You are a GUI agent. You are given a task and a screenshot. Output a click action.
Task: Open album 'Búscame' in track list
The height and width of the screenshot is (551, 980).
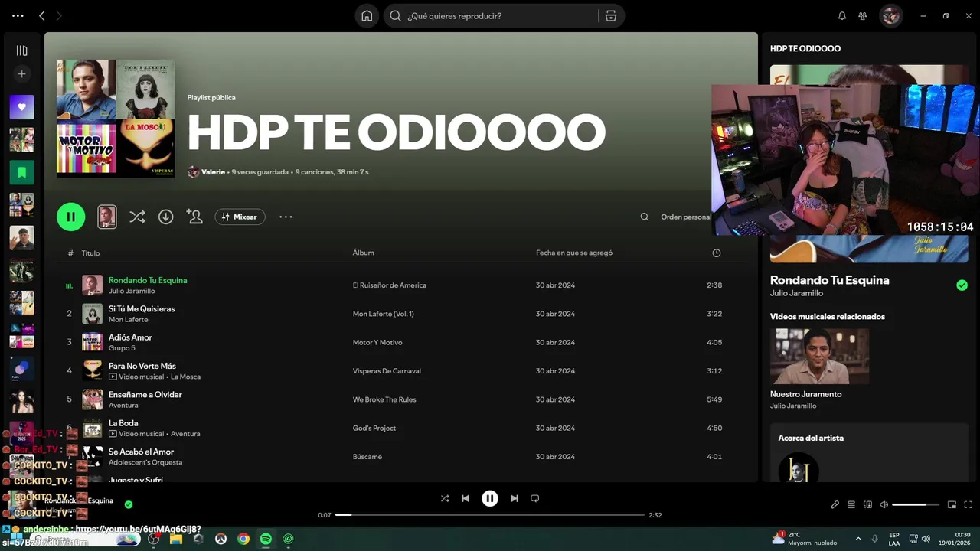pyautogui.click(x=367, y=457)
